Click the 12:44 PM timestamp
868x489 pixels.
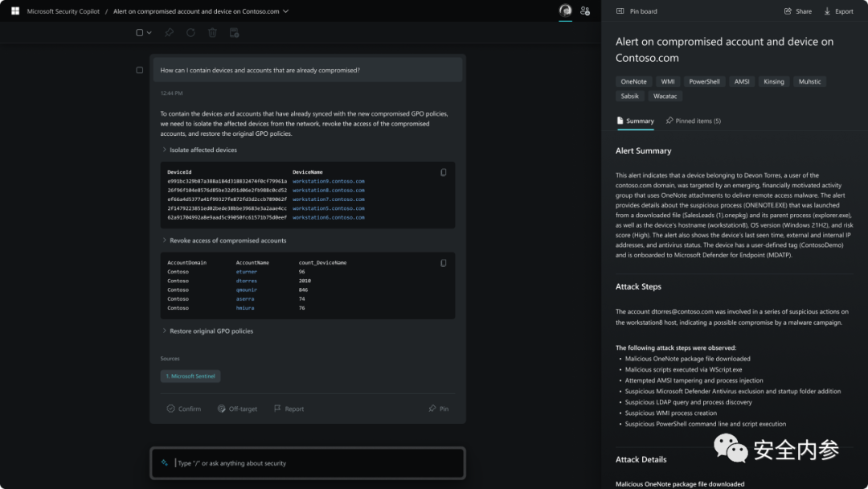tap(172, 93)
